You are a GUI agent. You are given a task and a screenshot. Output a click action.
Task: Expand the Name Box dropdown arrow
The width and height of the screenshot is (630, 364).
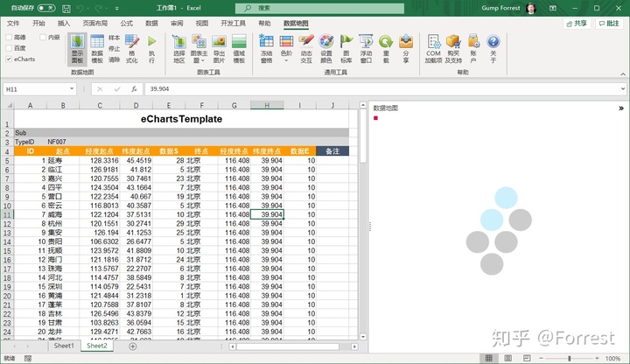point(72,88)
